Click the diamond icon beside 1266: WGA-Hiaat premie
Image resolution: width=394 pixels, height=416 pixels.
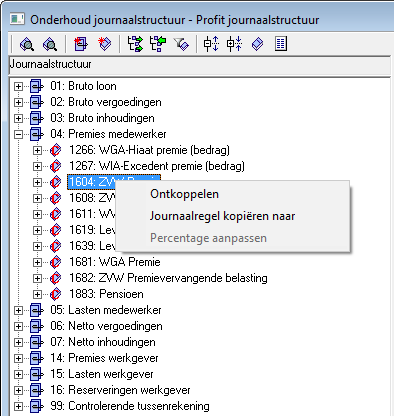coord(56,150)
